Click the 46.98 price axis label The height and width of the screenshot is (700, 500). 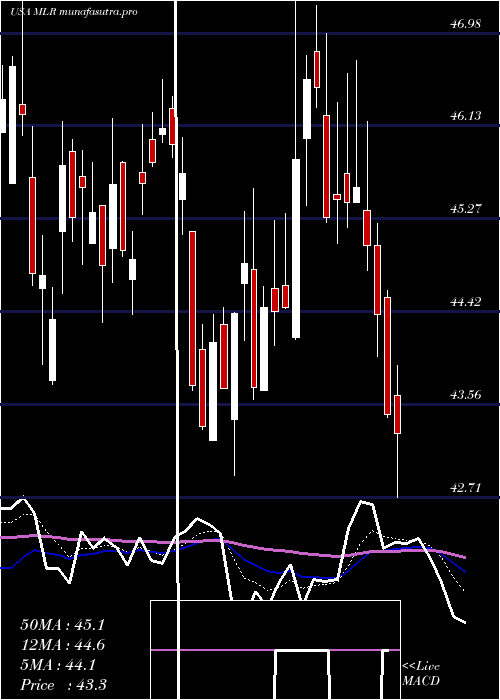466,24
